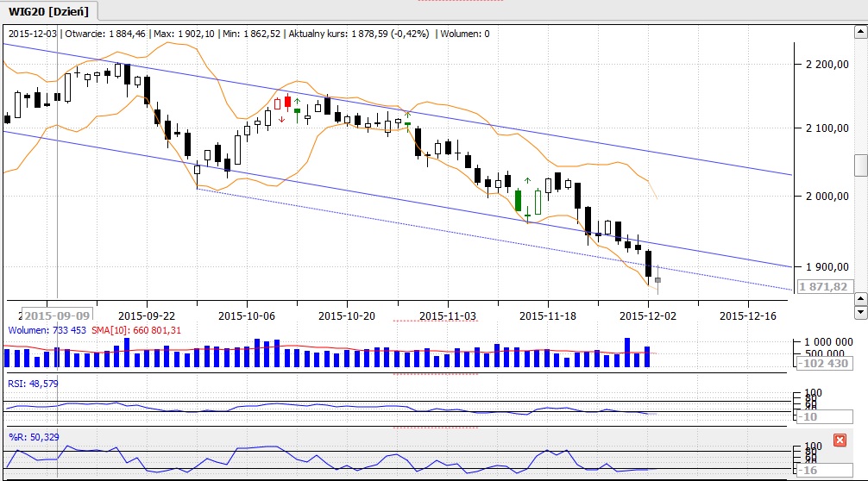Click the green candle near 2015-11-18
868x481 pixels.
pos(519,200)
